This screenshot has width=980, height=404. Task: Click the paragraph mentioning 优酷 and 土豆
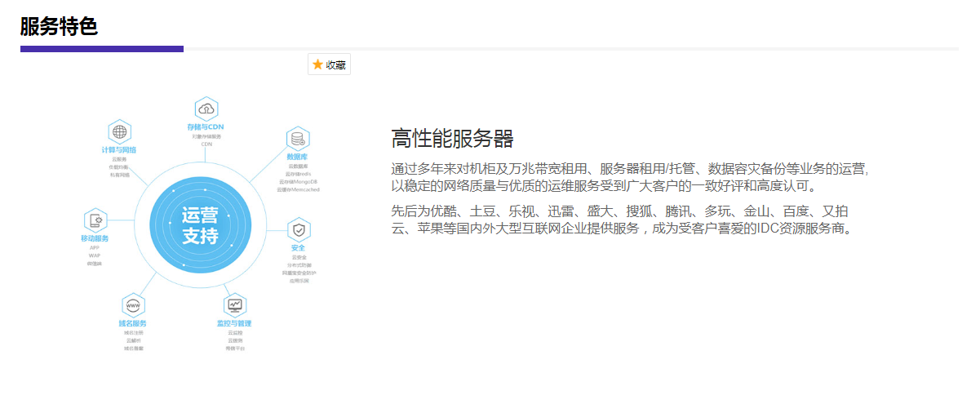(622, 220)
